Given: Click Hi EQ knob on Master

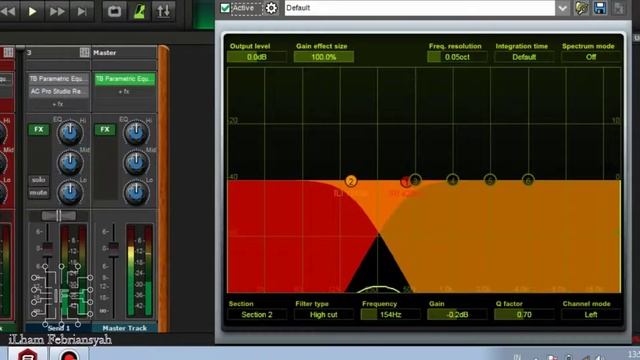Looking at the screenshot, I should [x=136, y=133].
